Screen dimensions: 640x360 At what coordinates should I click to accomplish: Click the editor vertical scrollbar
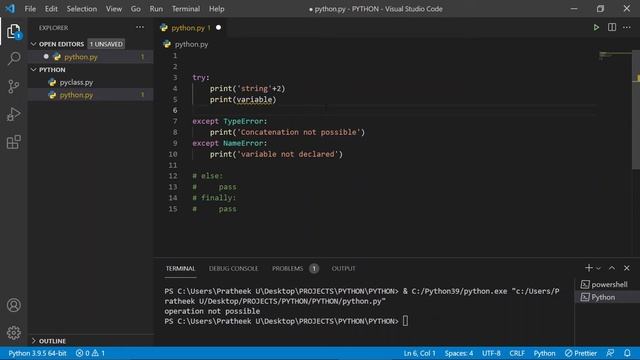pos(636,110)
